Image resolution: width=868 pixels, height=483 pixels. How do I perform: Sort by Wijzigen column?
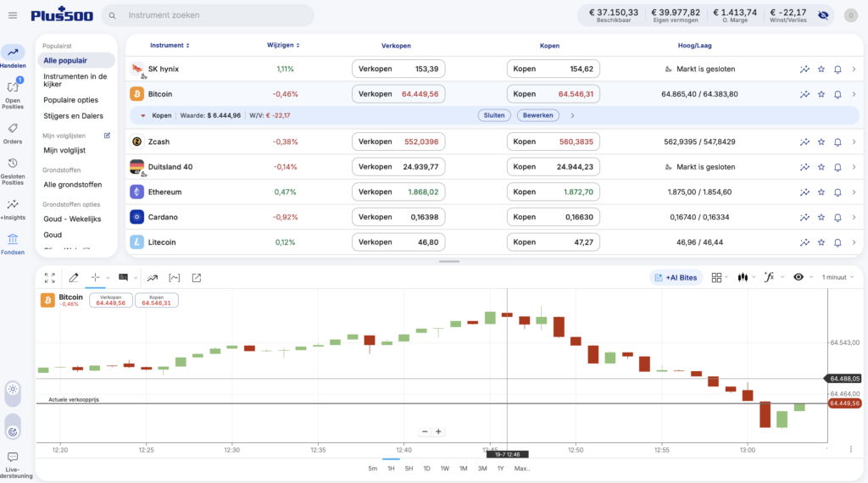[283, 46]
